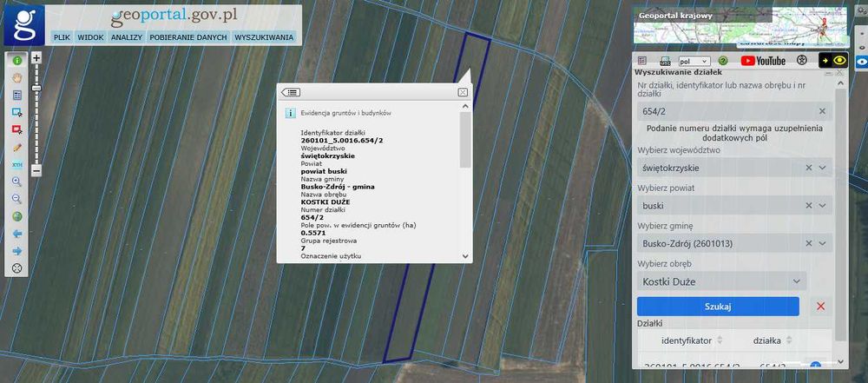Click the red X clear button
The height and width of the screenshot is (383, 868).
[x=821, y=307]
